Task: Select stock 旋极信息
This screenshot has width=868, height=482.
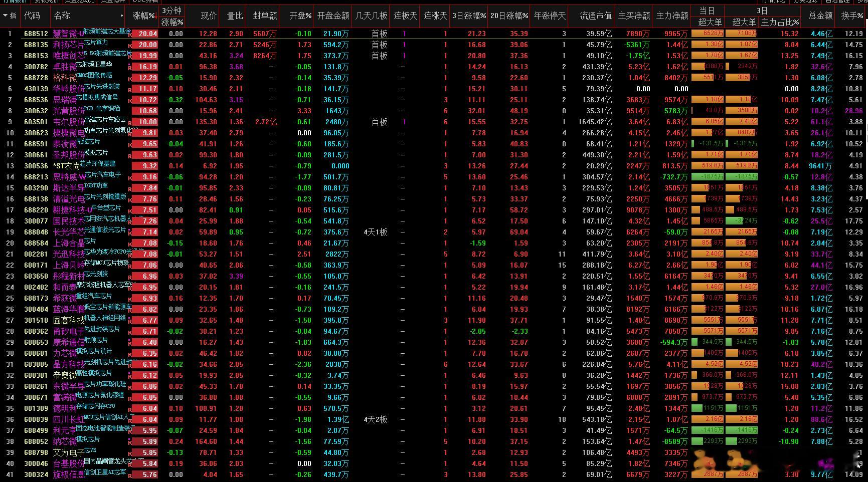Action: point(69,474)
